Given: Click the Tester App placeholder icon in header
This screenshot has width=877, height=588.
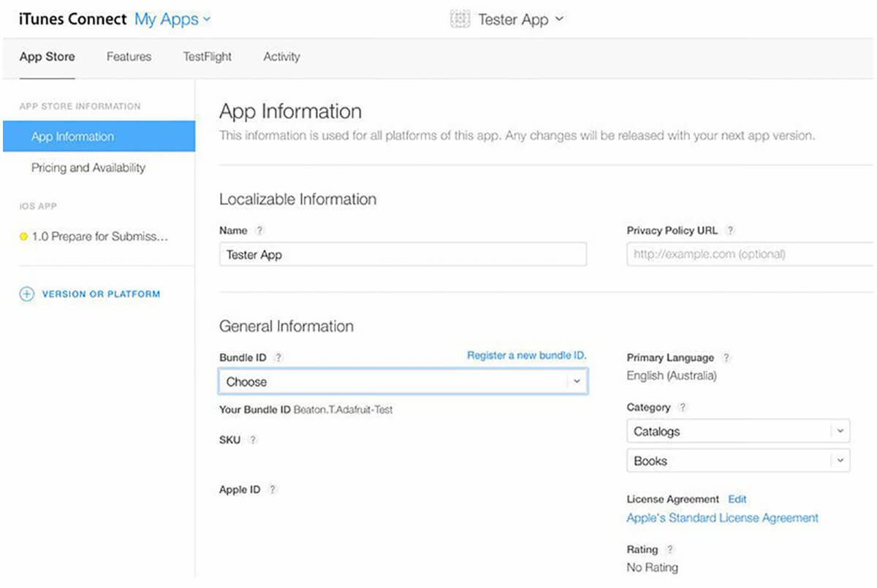Looking at the screenshot, I should click(x=460, y=19).
